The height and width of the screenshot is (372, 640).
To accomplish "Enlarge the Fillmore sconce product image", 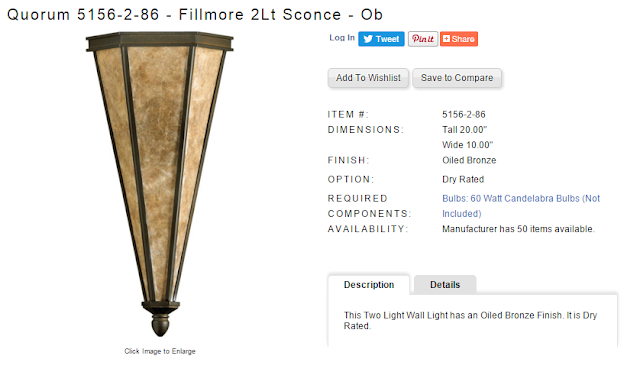I will 160,184.
